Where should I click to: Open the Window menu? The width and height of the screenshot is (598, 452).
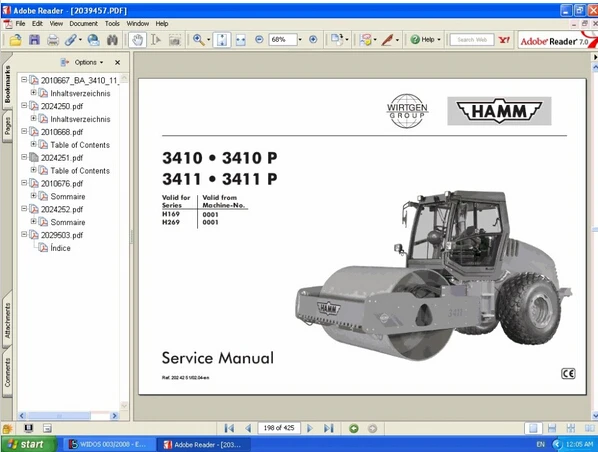pos(138,24)
